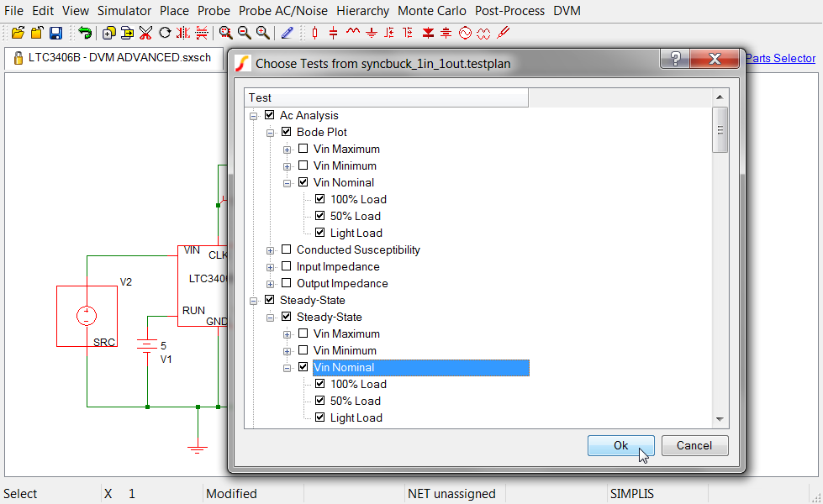Enable the Conducted Susceptibility checkbox
823x504 pixels.
click(287, 249)
